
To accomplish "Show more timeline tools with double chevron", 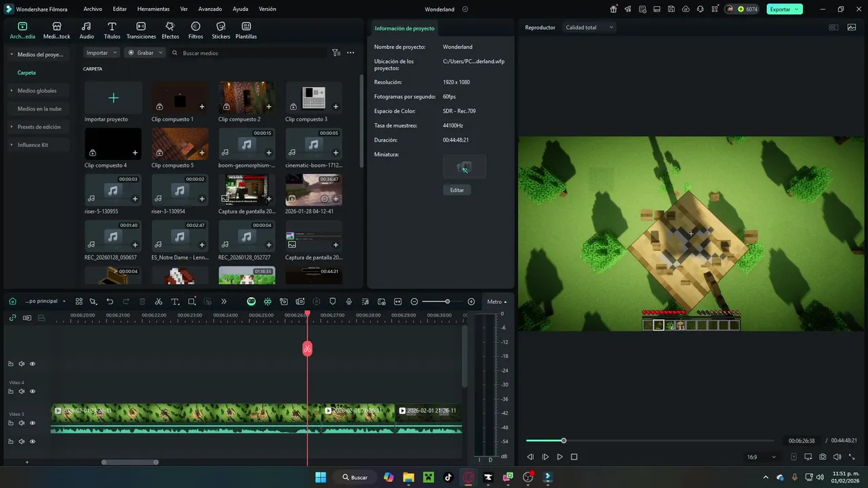I will click(224, 302).
